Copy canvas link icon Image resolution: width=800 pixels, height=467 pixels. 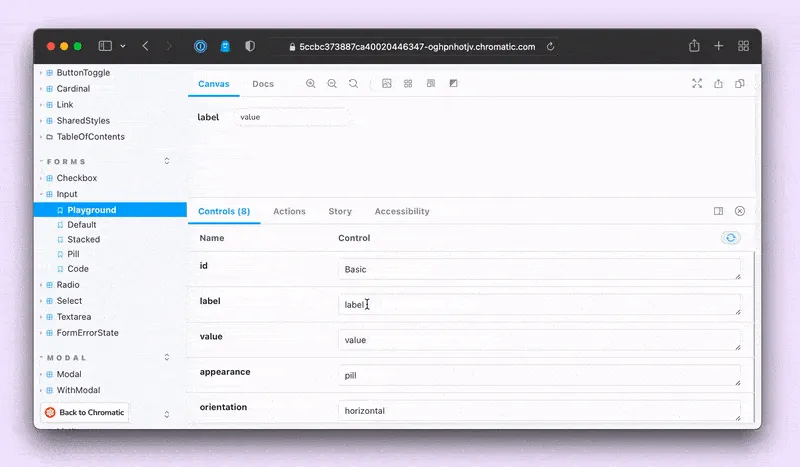pyautogui.click(x=740, y=84)
